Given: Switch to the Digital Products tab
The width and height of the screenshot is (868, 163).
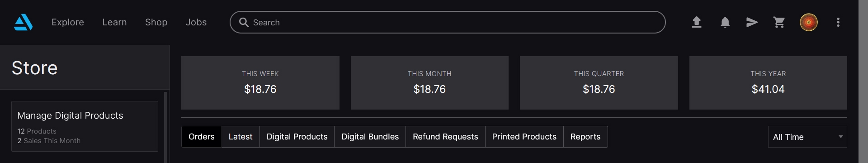Looking at the screenshot, I should 297,137.
